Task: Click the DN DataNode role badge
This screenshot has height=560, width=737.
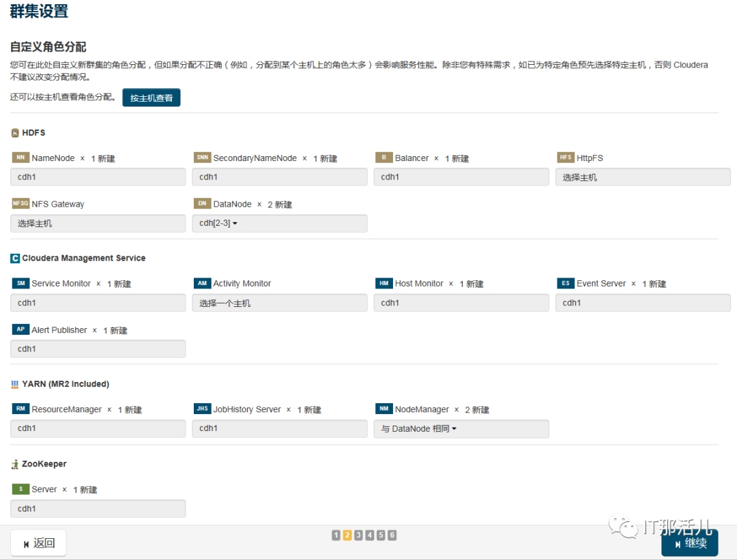Action: click(203, 203)
